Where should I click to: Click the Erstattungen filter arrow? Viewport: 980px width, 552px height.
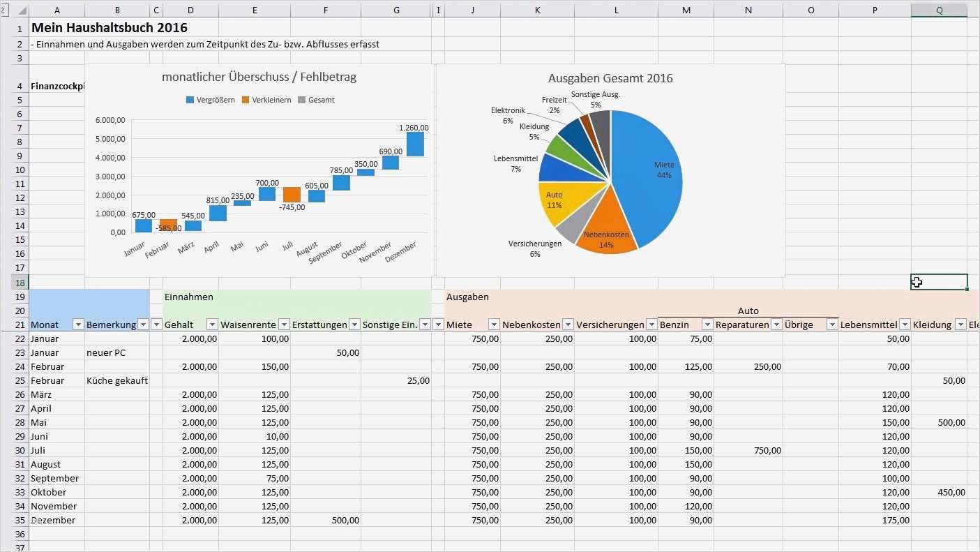(x=354, y=325)
